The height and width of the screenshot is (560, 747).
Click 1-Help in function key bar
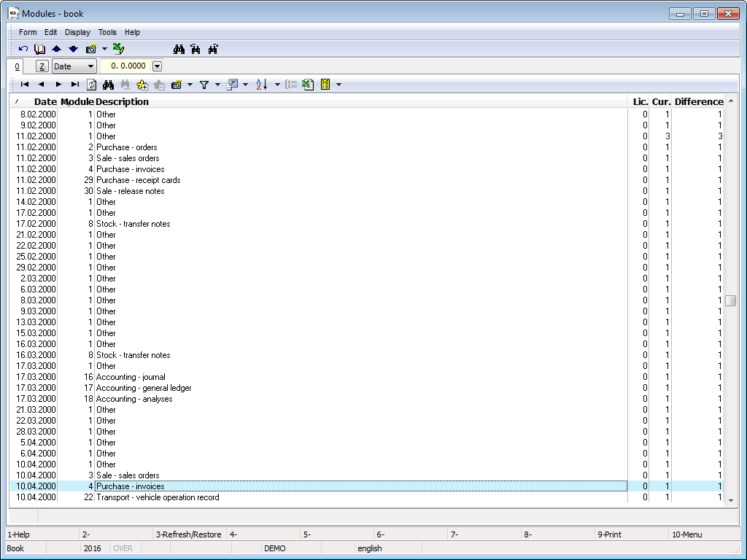18,534
